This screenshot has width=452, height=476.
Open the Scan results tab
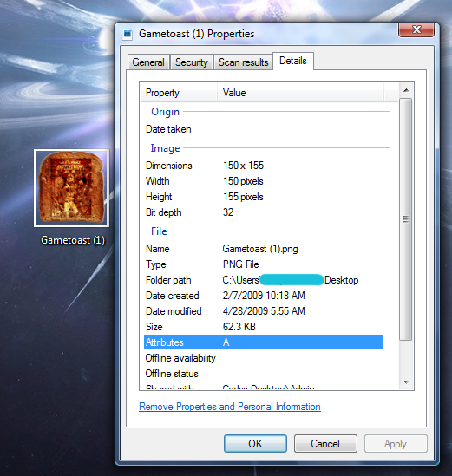pyautogui.click(x=243, y=62)
